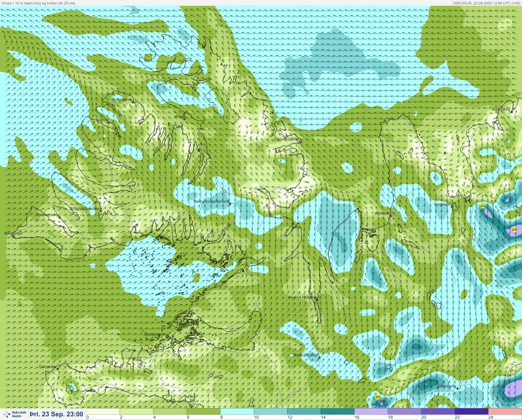522x420 pixels.
Task: Pick the 6–8 m/s olive green legend swatch
Action: [203, 411]
